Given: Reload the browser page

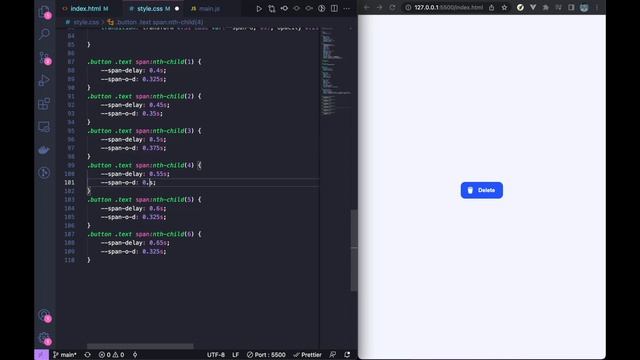Looking at the screenshot, I should (x=392, y=7).
